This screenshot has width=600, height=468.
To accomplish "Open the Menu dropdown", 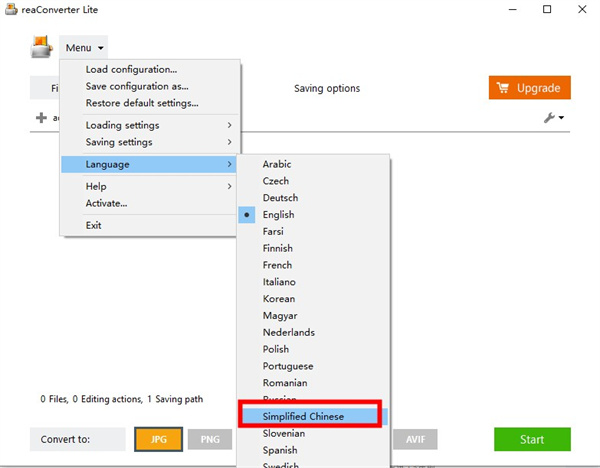I will 84,48.
